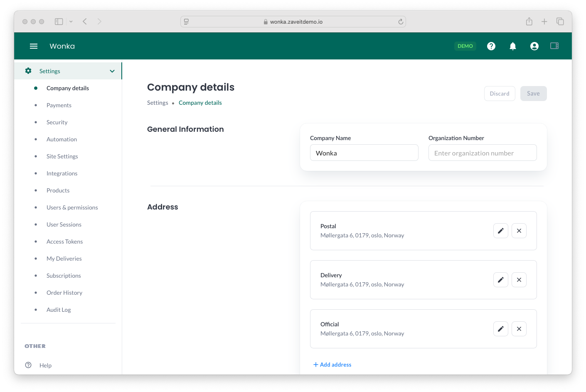Screen dimensions: 586x392
Task: Click the page reader icon in address bar
Action: [186, 22]
